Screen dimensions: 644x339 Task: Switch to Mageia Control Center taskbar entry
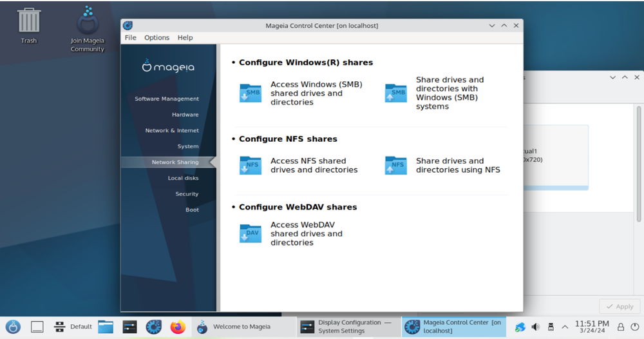click(454, 327)
